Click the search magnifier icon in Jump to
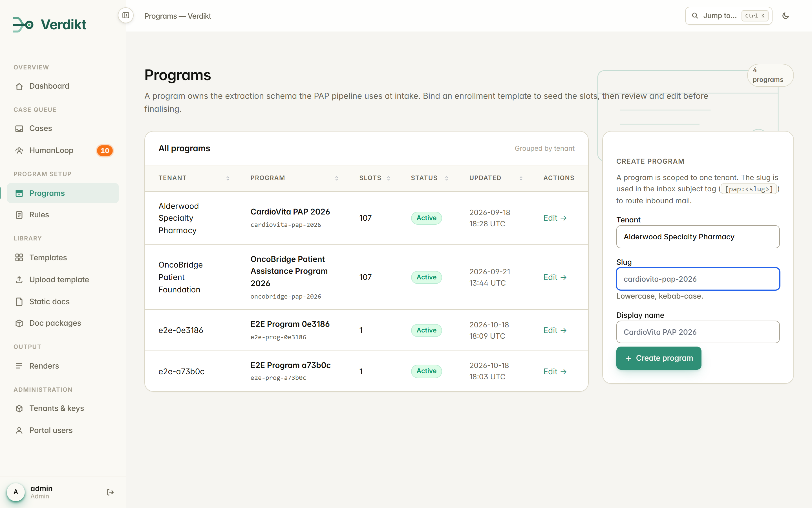The width and height of the screenshot is (812, 508). pos(695,16)
